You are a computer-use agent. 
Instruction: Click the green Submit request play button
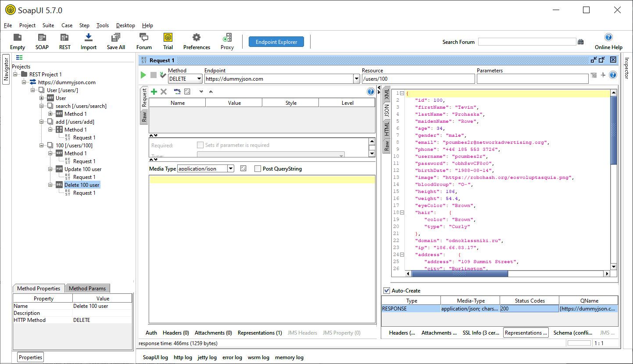[x=143, y=75]
